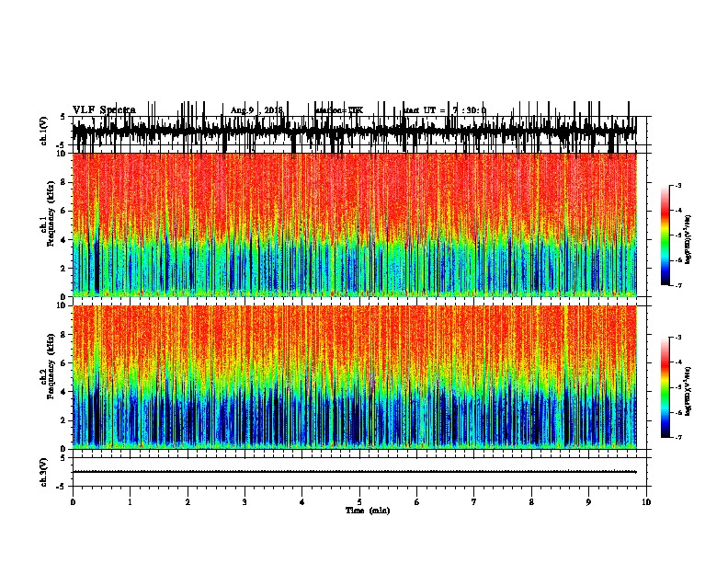This screenshot has height=563, width=728.
Task: Click the '2' kHz tick on ch.2 axis
Action: (x=64, y=420)
